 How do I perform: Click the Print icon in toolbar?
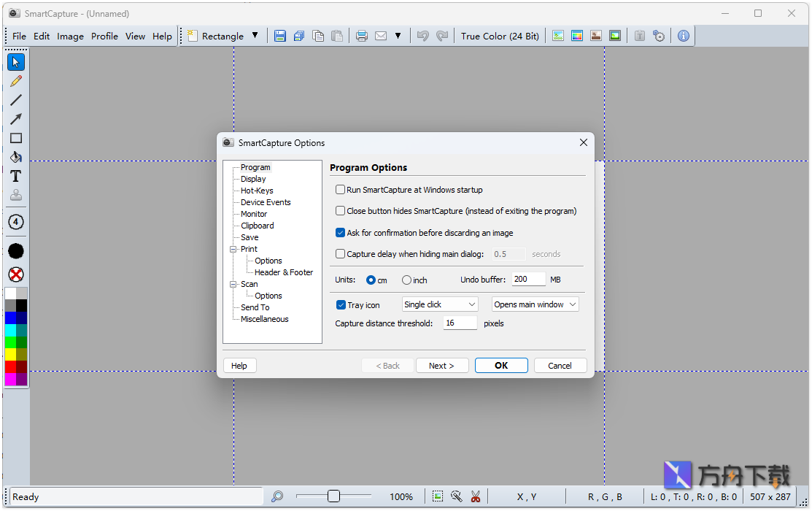[x=362, y=36]
